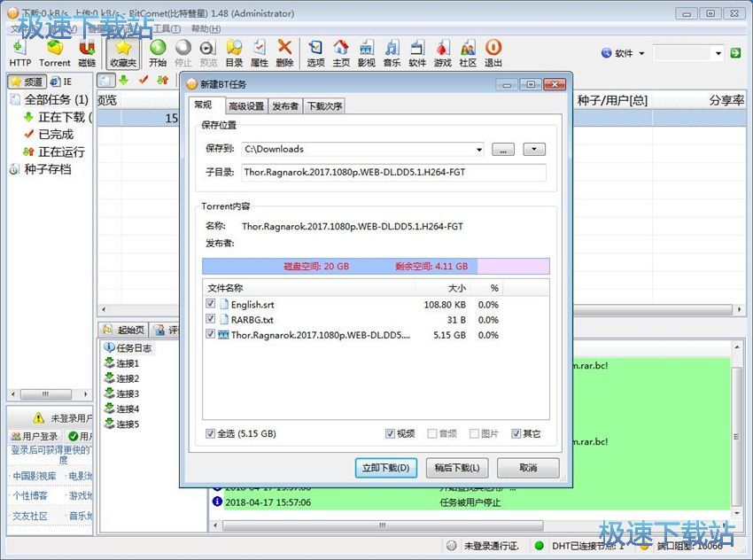Select the IE sidebar tab
The image size is (753, 560).
click(x=61, y=82)
